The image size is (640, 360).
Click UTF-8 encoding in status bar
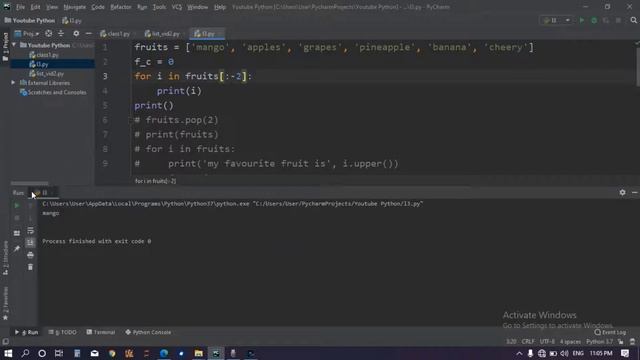(547, 342)
